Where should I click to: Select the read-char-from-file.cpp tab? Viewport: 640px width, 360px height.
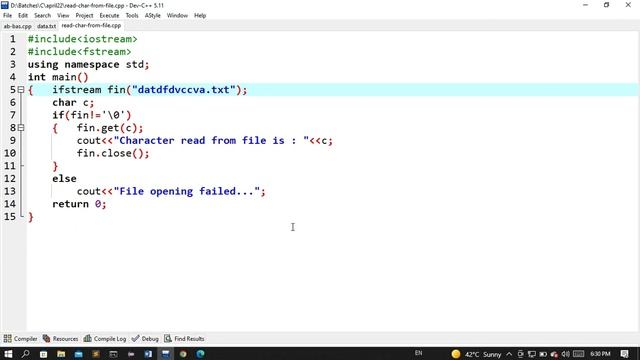click(91, 25)
